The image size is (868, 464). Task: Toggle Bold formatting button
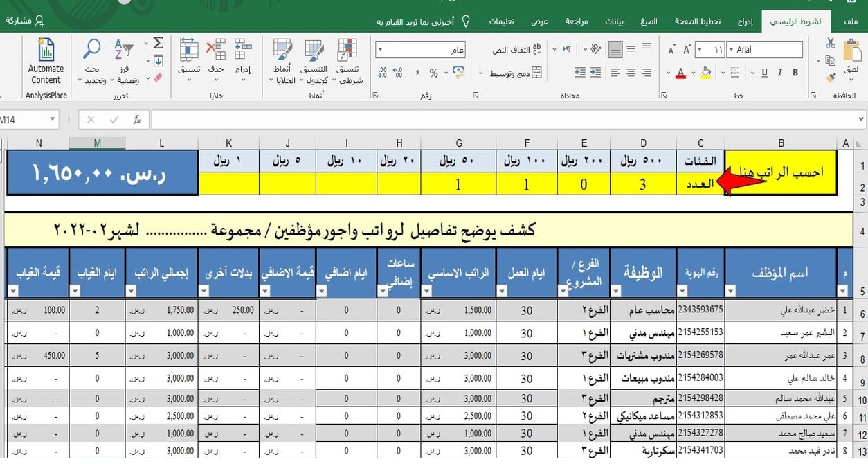(x=797, y=73)
